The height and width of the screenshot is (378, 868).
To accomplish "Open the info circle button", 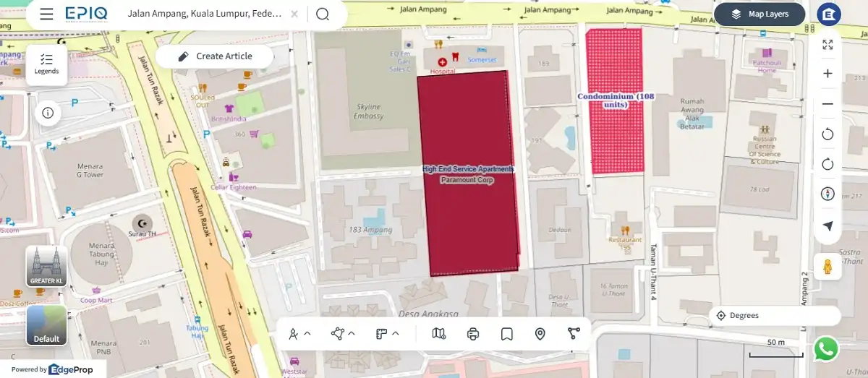I will click(48, 113).
